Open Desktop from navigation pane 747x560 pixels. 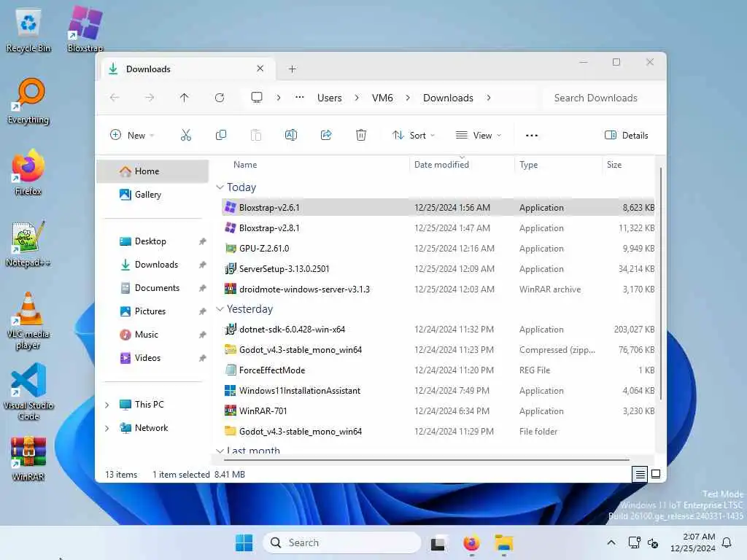pos(152,241)
